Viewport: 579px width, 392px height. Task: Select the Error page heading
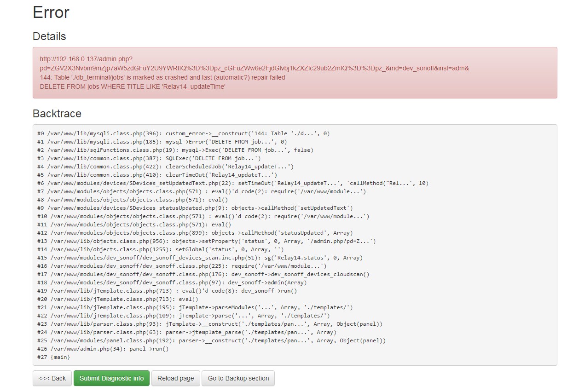51,12
